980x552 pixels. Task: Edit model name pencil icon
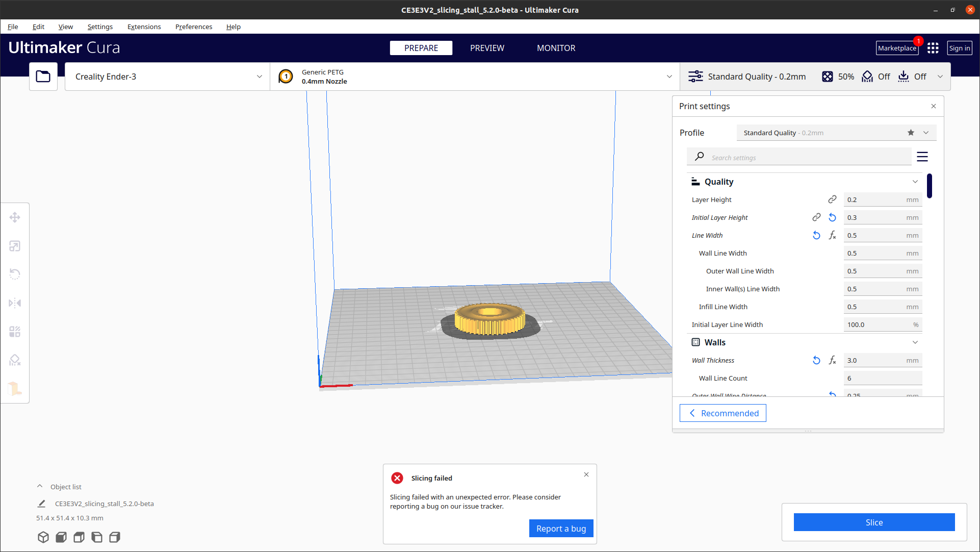tap(42, 504)
